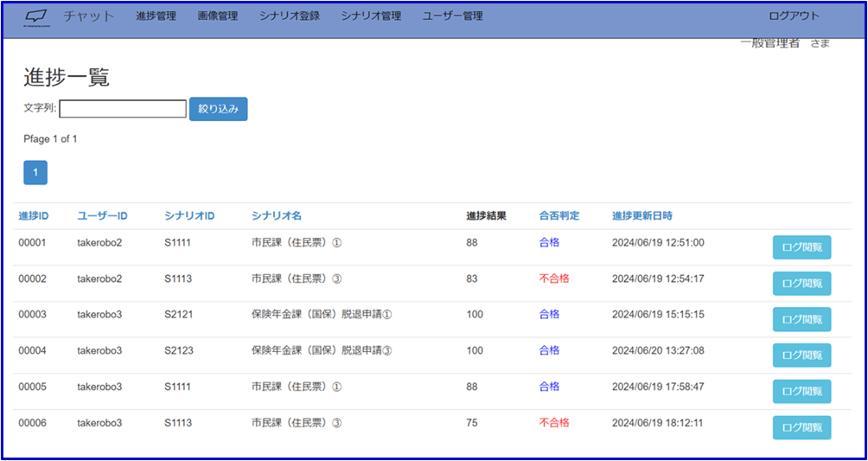Select page 1 pagination button
868x461 pixels.
pos(35,173)
